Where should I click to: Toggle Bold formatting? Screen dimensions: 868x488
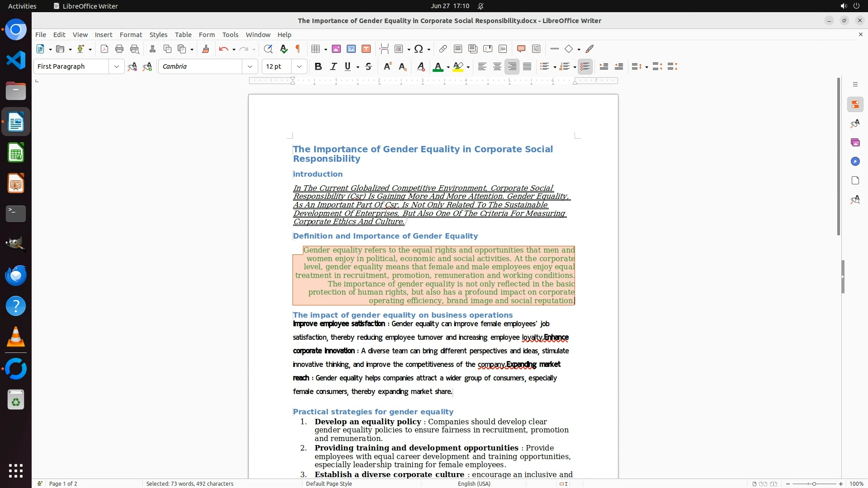click(318, 66)
